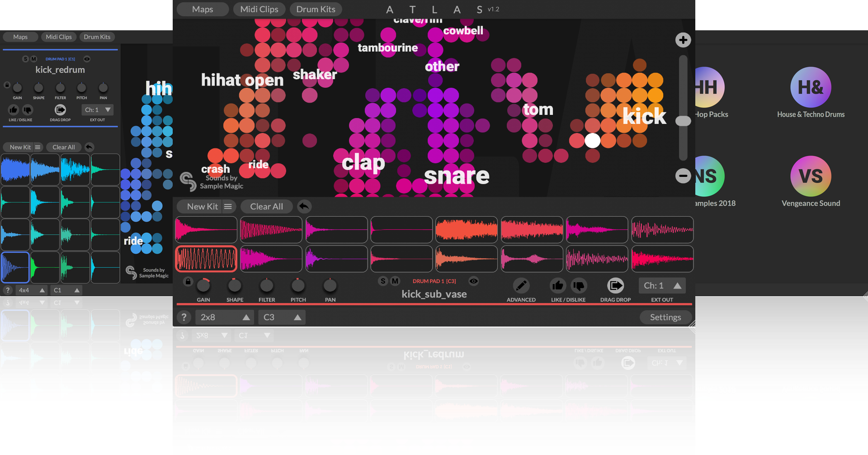
Task: Click the Sample Magic logo on the map
Action: click(188, 181)
